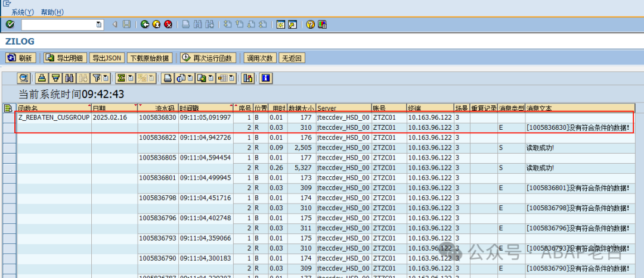The height and width of the screenshot is (278, 644).
Task: Sort ascending in the ALV toolbar
Action: [42, 78]
